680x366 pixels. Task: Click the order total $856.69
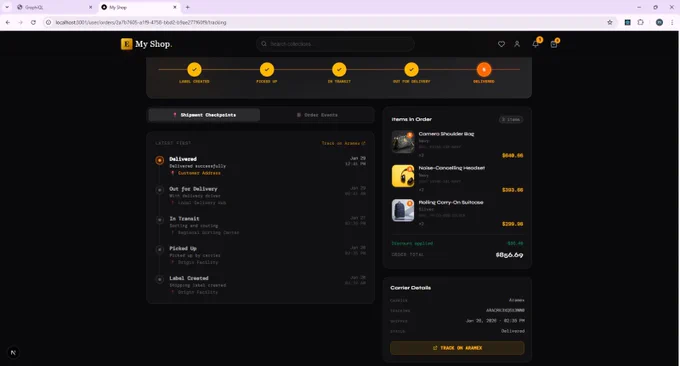click(509, 255)
